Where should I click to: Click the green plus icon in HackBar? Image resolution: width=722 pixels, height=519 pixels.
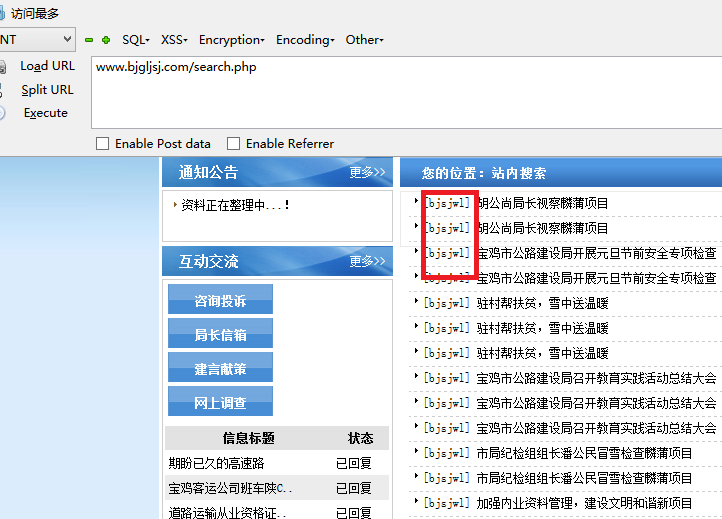pyautogui.click(x=106, y=40)
